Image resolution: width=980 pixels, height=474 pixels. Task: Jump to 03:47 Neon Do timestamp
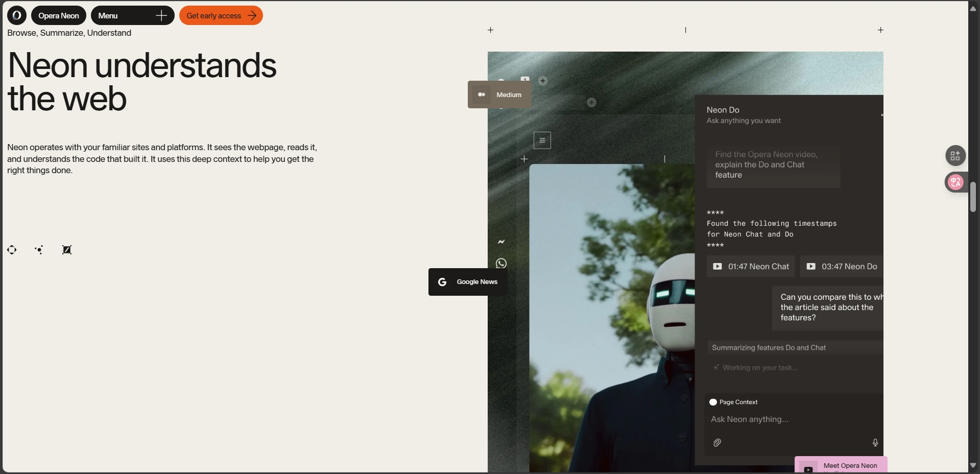pos(842,267)
